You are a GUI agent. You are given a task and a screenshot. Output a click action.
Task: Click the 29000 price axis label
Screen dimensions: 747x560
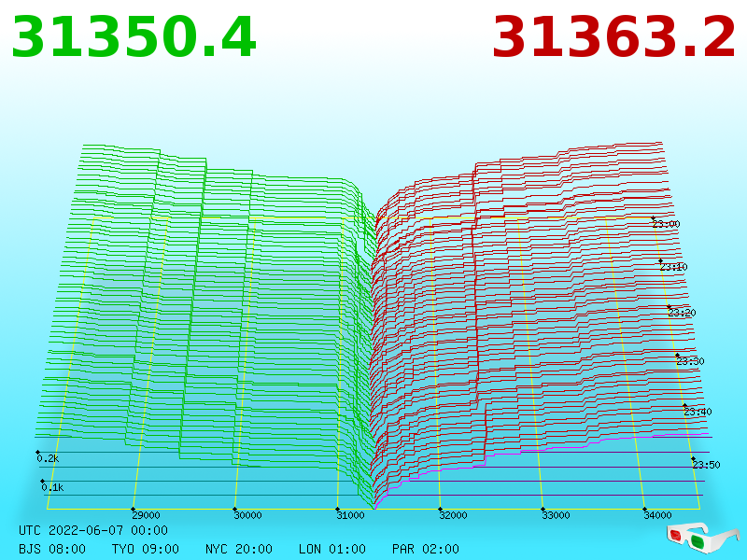click(146, 515)
